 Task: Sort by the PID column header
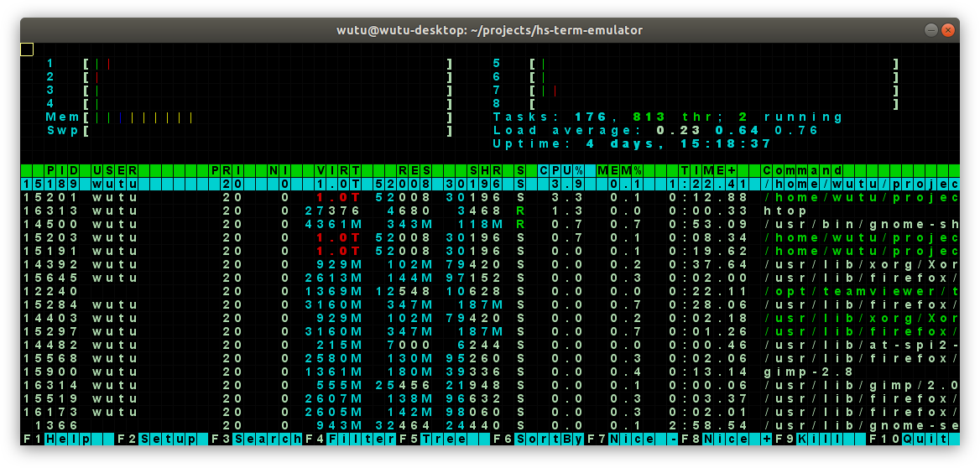(x=63, y=170)
